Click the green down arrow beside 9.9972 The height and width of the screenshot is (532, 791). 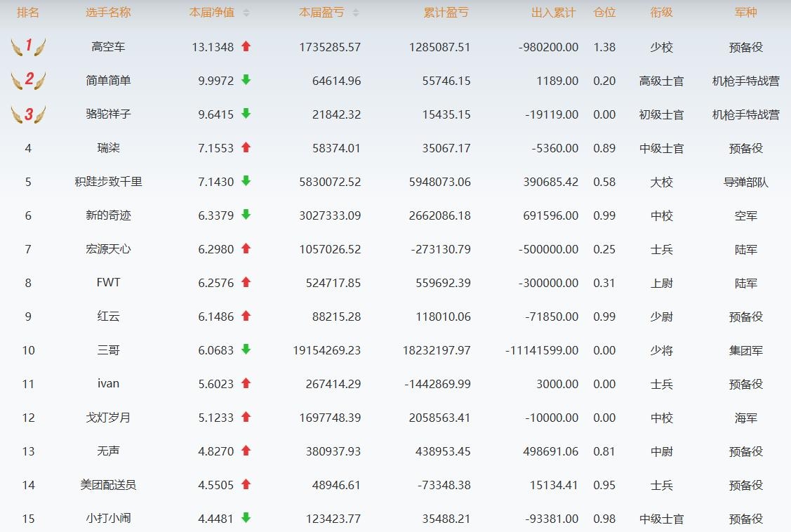click(246, 80)
